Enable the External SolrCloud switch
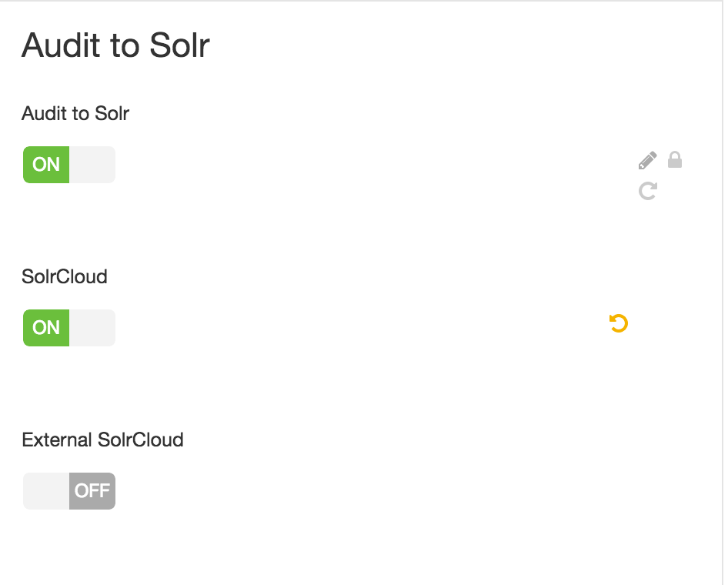728x585 pixels. [x=69, y=491]
